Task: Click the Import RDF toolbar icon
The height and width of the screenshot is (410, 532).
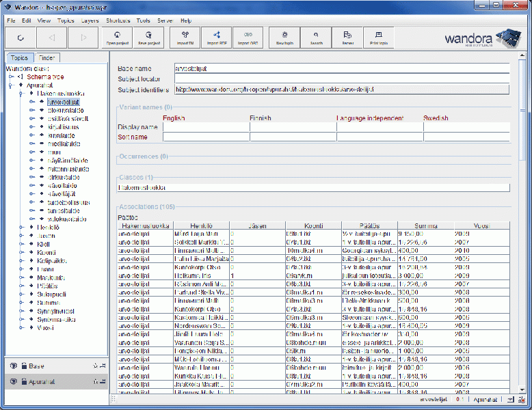Action: [216, 37]
